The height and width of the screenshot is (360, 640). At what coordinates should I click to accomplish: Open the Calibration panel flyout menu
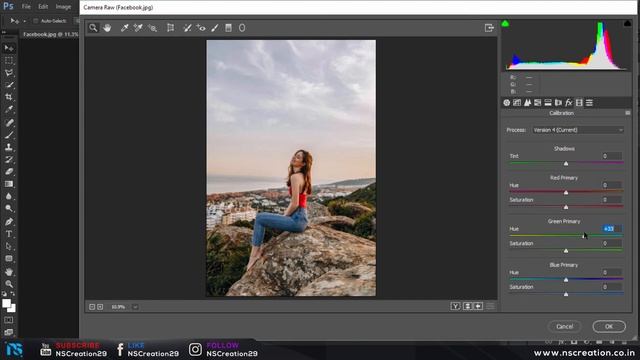point(628,113)
